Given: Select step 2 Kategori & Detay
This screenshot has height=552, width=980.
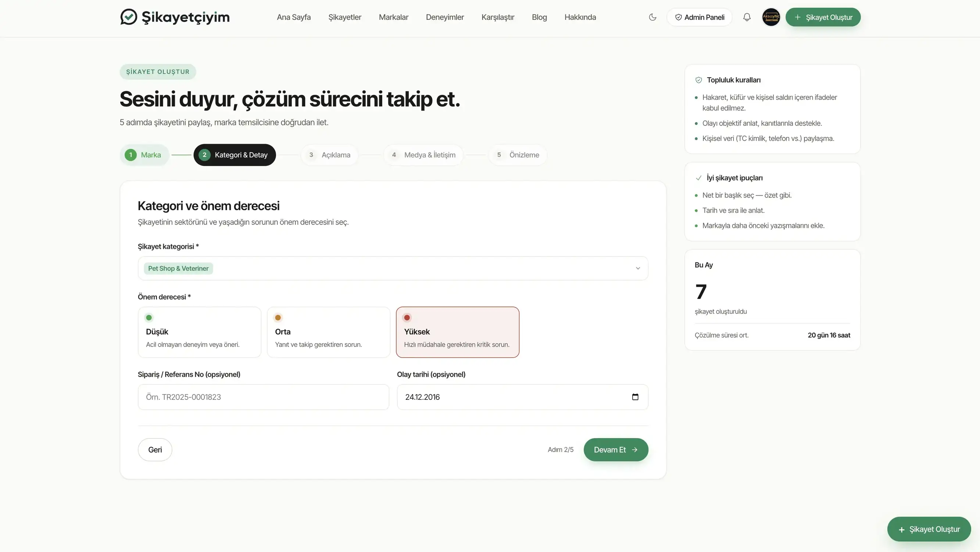Looking at the screenshot, I should 235,155.
